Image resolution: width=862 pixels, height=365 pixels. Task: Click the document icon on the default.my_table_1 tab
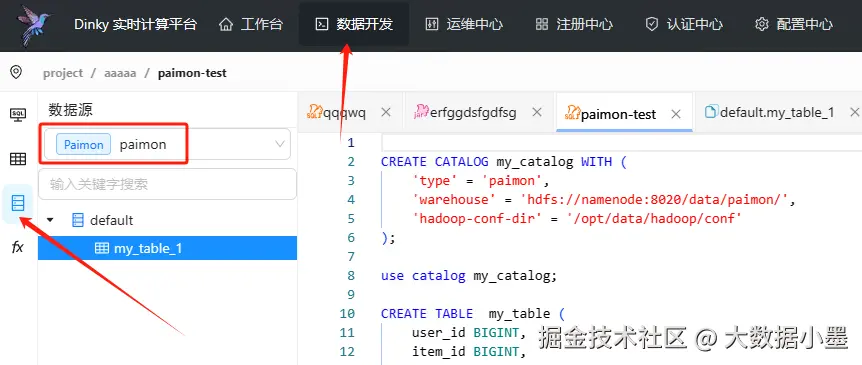(x=711, y=112)
